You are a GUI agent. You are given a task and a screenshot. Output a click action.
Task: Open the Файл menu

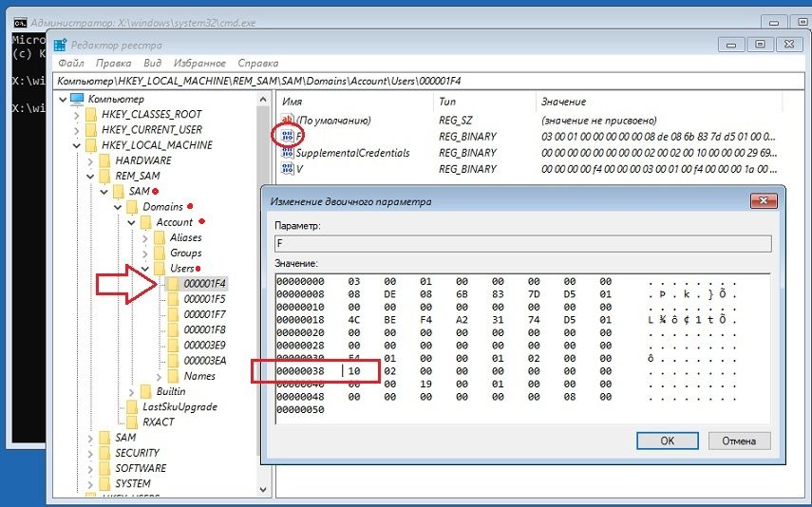(x=71, y=63)
